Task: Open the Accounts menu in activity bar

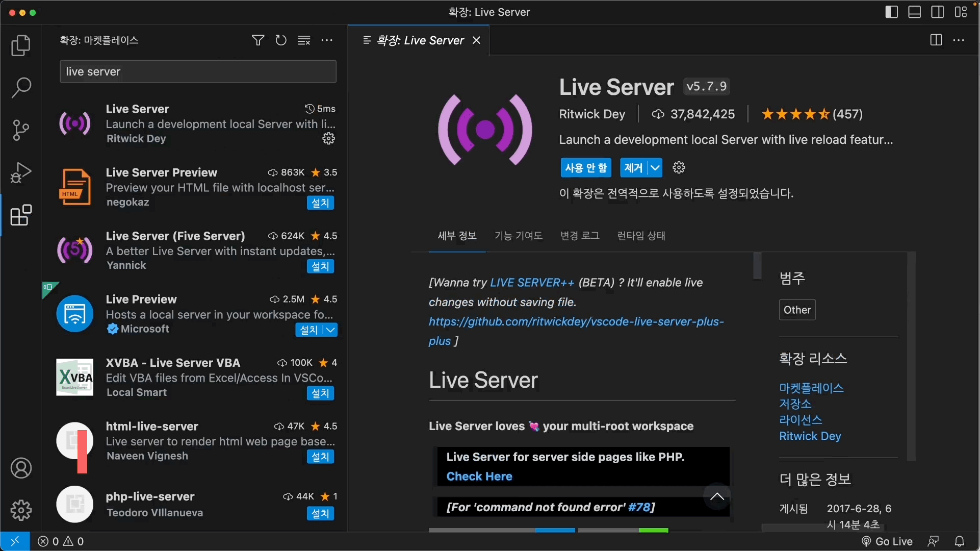Action: pos(21,468)
